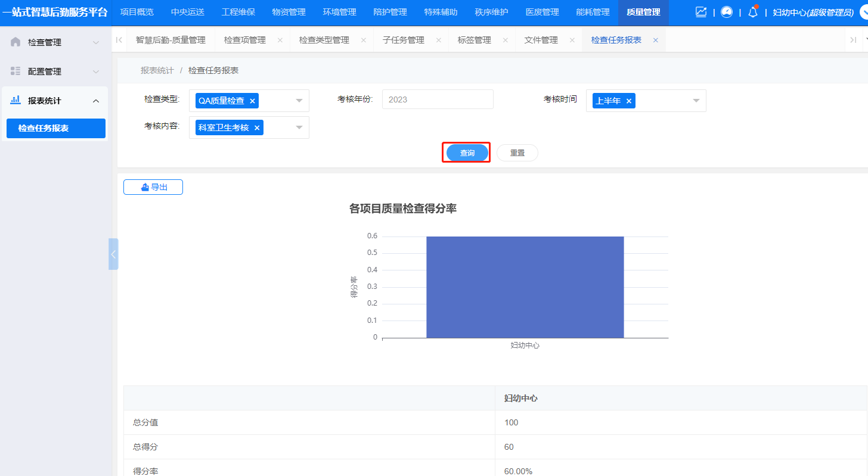Click the 妇幼中心 table column header

coord(681,398)
